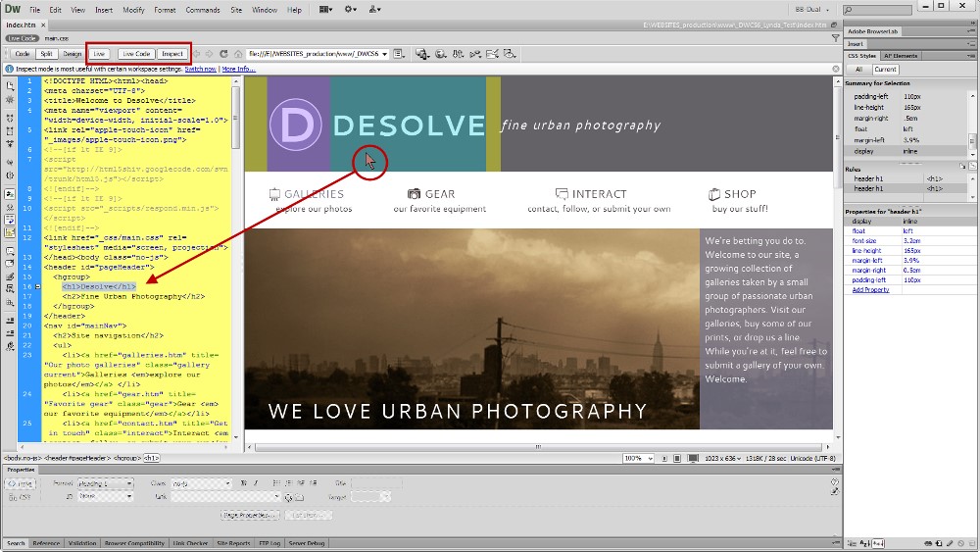The width and height of the screenshot is (980, 552).
Task: Open the Extend Dreamweaver gear menu
Action: tap(351, 10)
